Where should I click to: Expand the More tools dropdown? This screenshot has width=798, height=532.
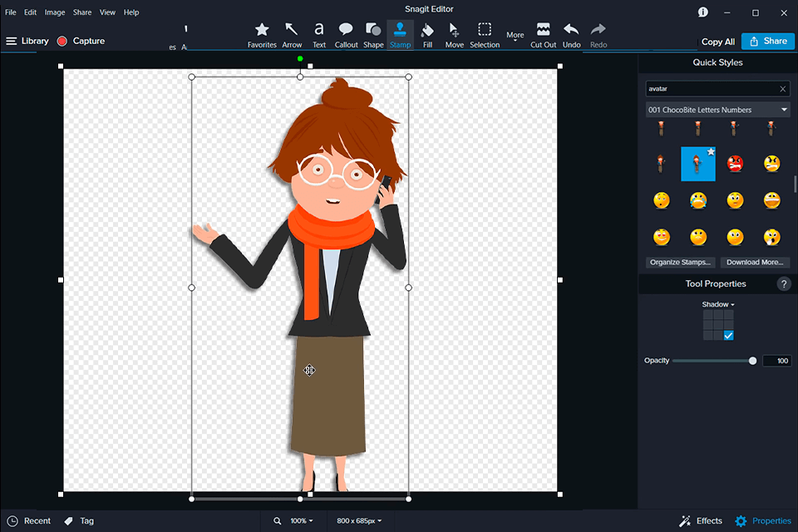(x=515, y=36)
